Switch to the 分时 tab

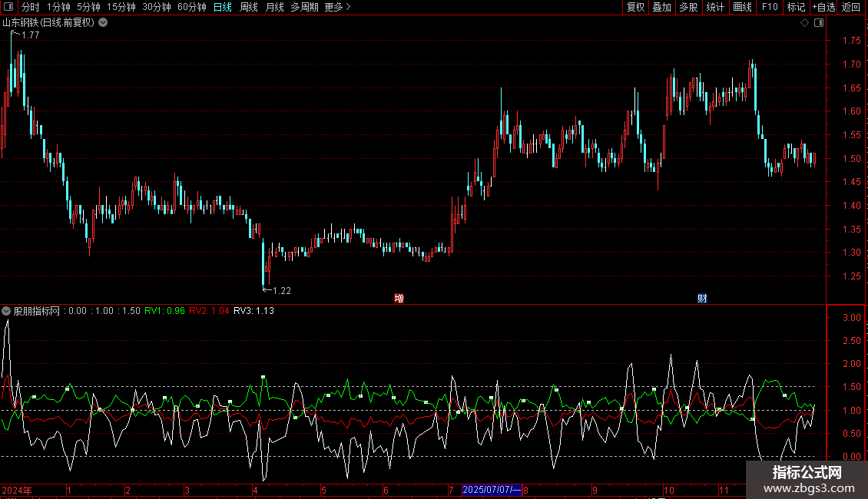point(31,7)
